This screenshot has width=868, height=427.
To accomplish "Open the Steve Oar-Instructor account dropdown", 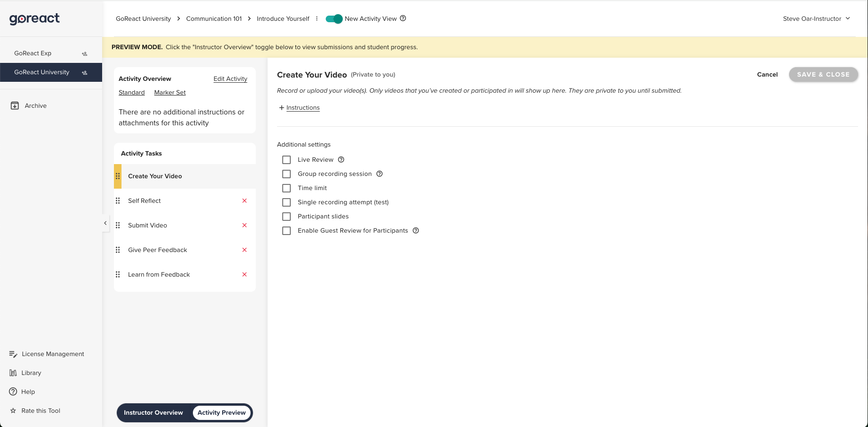I will coord(816,19).
